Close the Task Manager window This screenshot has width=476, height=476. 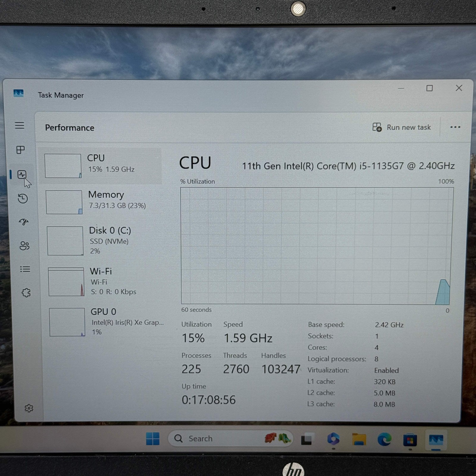459,88
